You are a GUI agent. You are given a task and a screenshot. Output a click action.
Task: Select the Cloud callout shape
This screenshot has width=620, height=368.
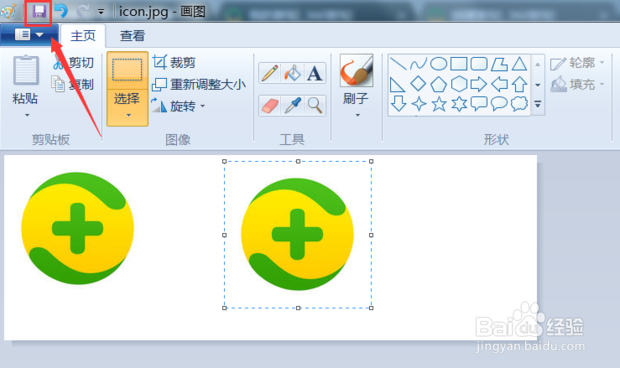519,104
